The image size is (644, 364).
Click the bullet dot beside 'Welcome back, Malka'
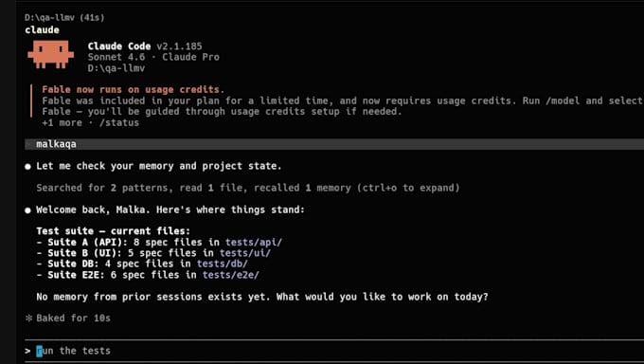(x=27, y=210)
